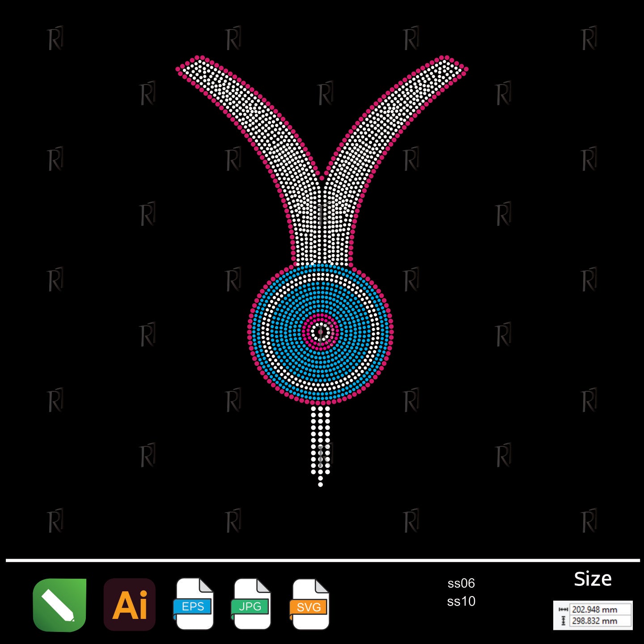Click the green CorelDRAW pencil icon
This screenshot has height=644, width=644.
[x=59, y=605]
